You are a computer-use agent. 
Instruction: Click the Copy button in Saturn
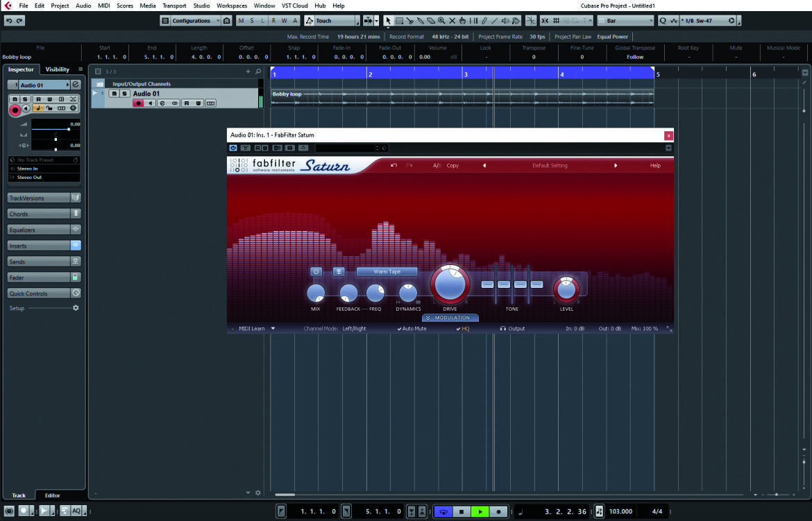pyautogui.click(x=452, y=166)
